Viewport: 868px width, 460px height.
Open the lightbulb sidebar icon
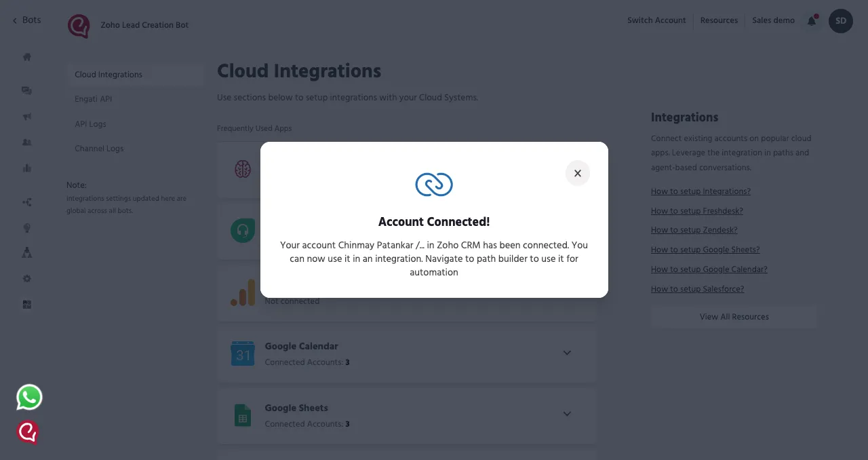(27, 228)
